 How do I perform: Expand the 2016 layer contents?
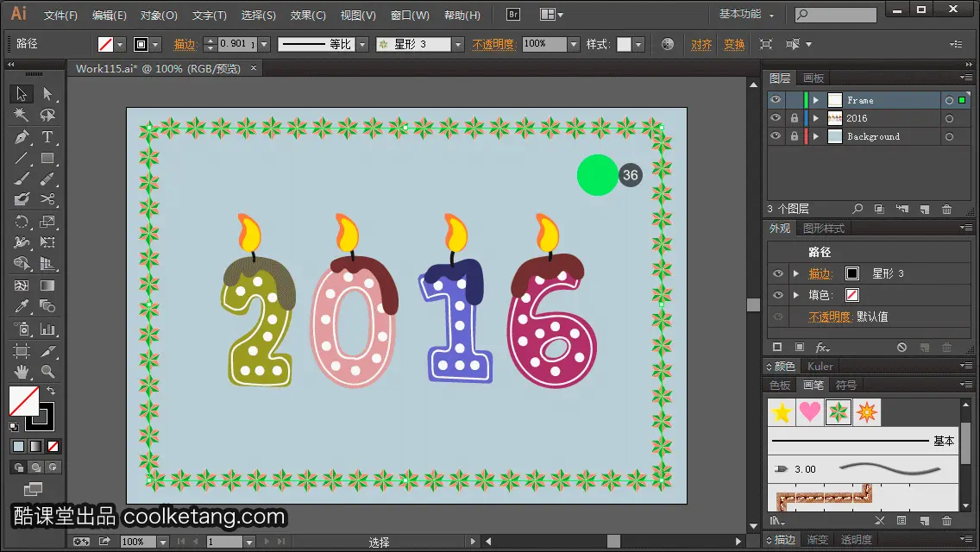pyautogui.click(x=816, y=118)
